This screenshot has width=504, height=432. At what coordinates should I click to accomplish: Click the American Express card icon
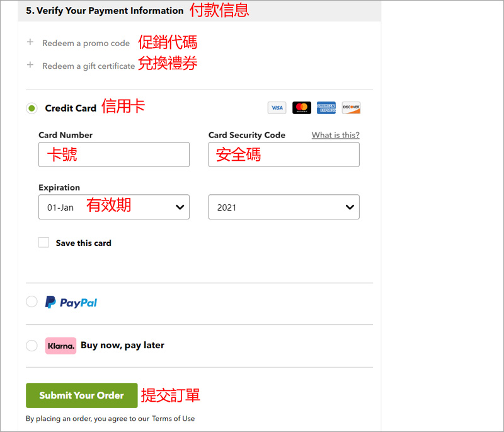326,108
